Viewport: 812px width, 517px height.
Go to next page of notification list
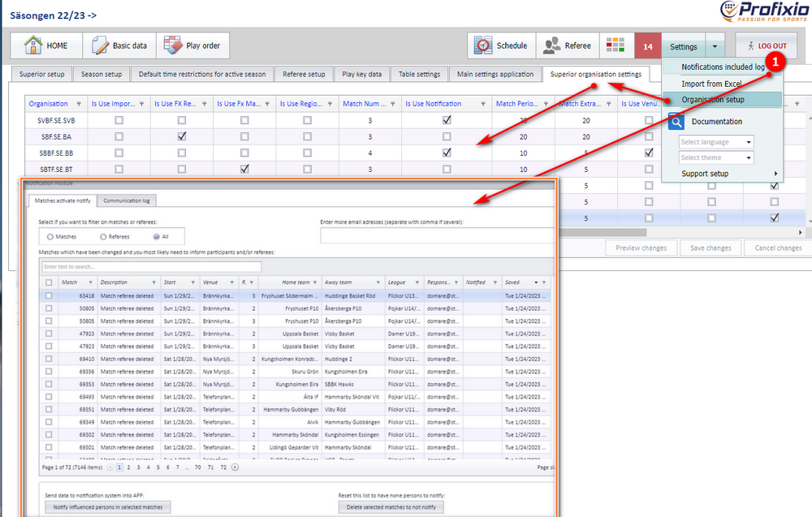pos(235,467)
